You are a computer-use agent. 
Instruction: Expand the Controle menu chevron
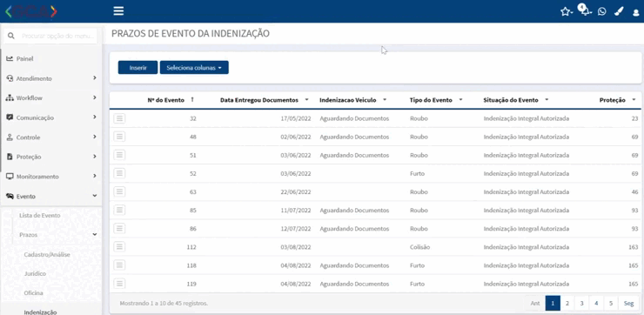(x=95, y=137)
